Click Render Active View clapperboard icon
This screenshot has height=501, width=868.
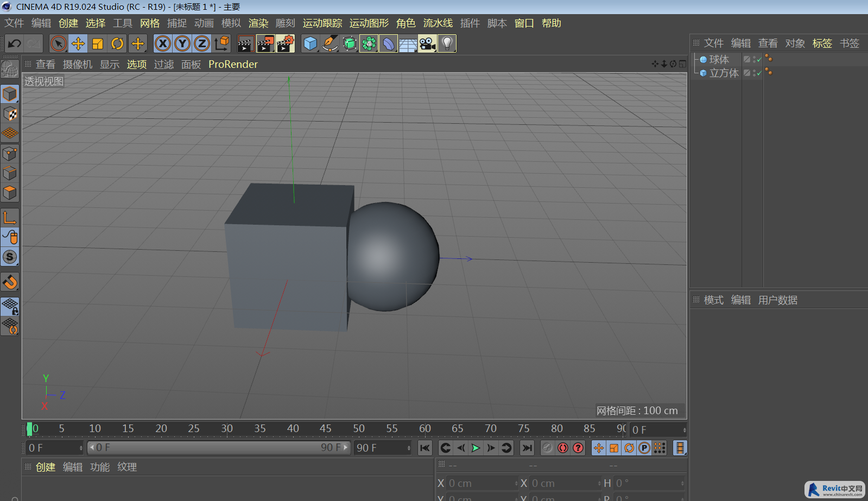pyautogui.click(x=245, y=43)
